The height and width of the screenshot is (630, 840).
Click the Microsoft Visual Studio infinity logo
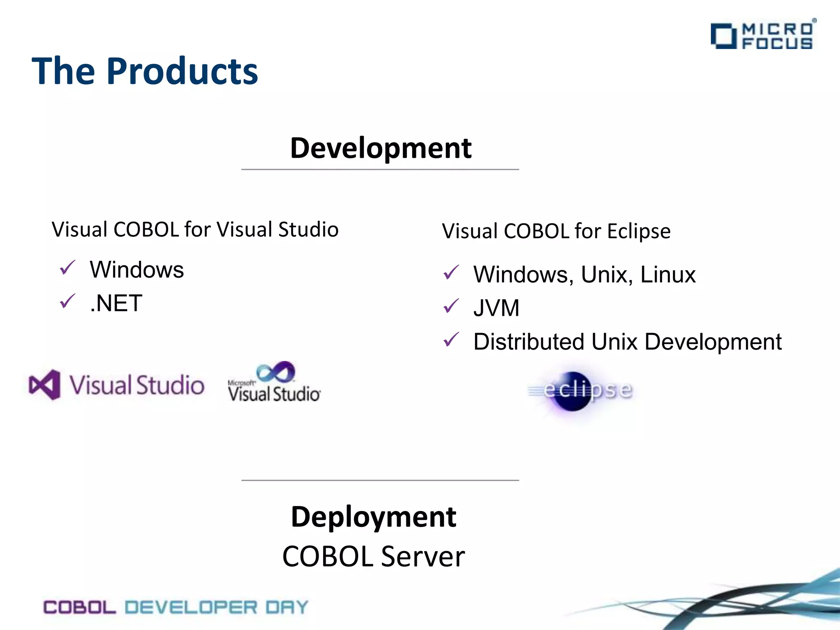pyautogui.click(x=274, y=382)
